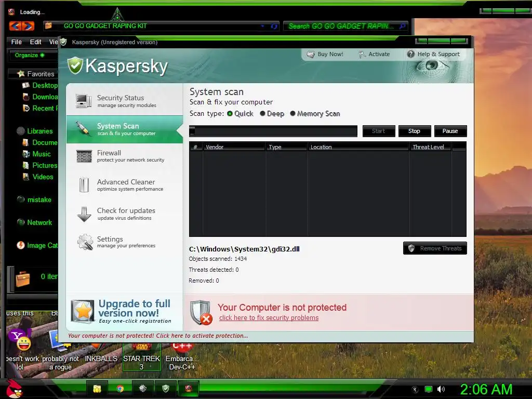
Task: Sort by the Threat Level column header
Action: coord(430,147)
